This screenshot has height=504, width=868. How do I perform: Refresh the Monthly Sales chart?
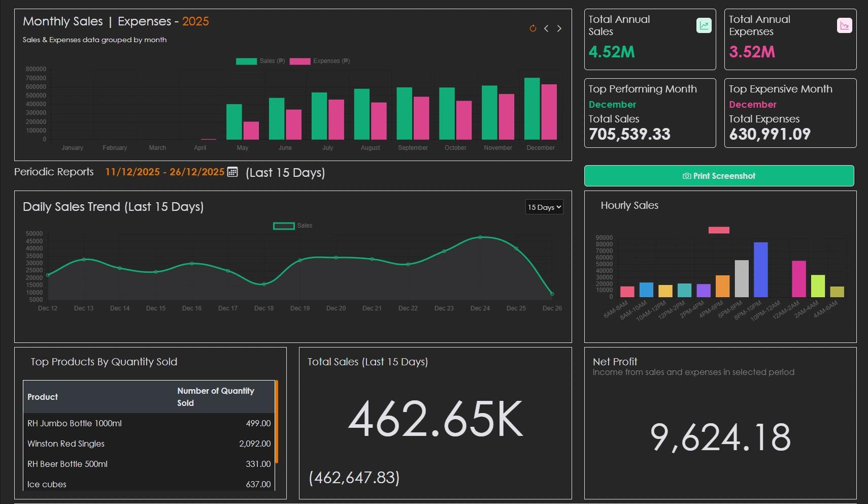532,28
